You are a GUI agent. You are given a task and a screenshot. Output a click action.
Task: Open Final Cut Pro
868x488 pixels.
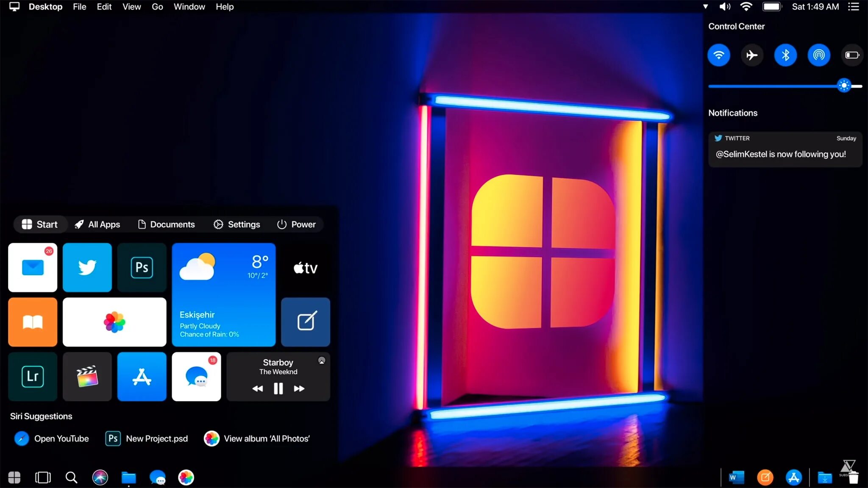pos(86,376)
